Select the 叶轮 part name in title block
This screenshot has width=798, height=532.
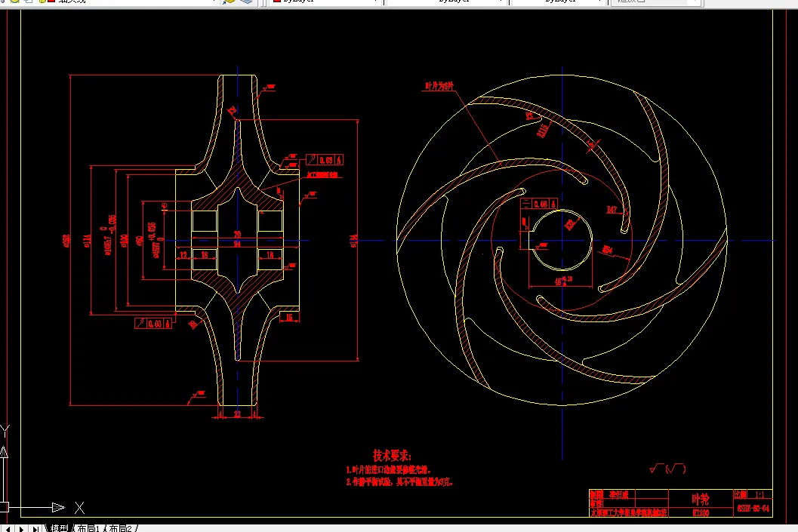[701, 499]
